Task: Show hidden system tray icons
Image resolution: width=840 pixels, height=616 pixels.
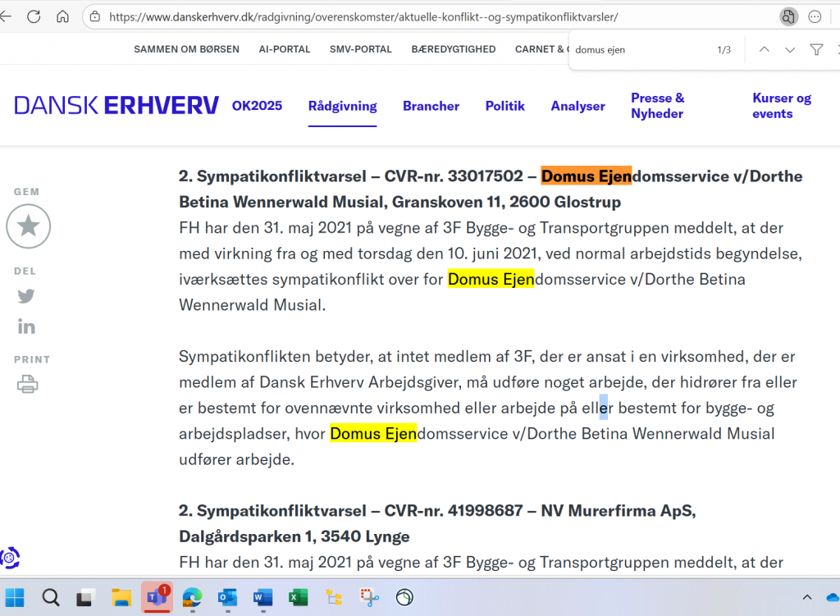Action: tap(807, 597)
